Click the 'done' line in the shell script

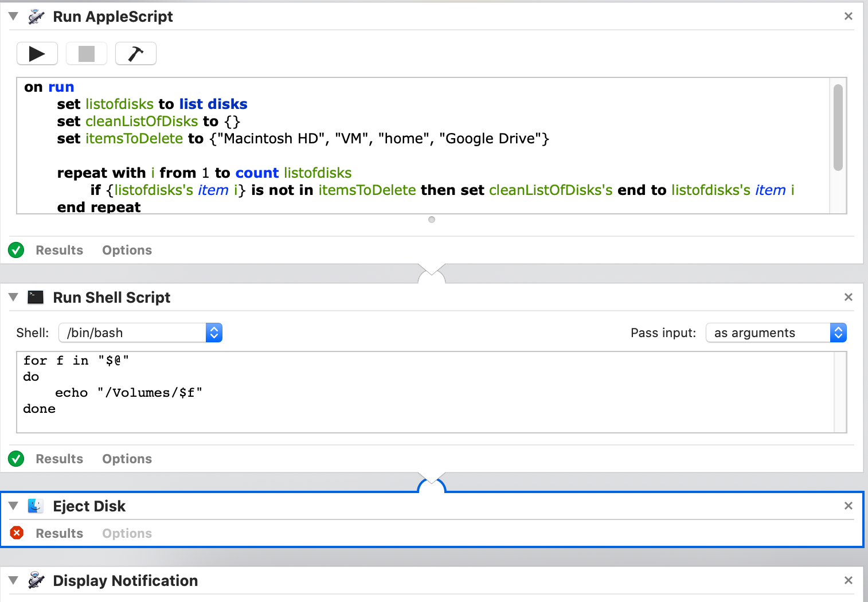click(40, 409)
